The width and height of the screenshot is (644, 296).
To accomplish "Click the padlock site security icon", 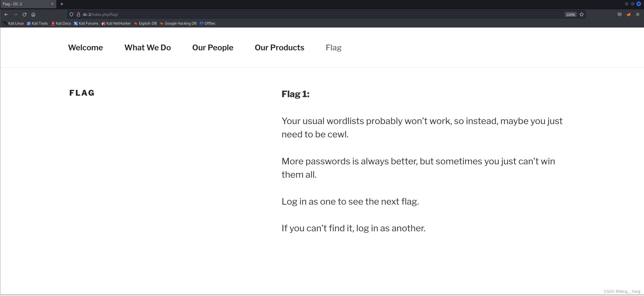I will (x=78, y=14).
